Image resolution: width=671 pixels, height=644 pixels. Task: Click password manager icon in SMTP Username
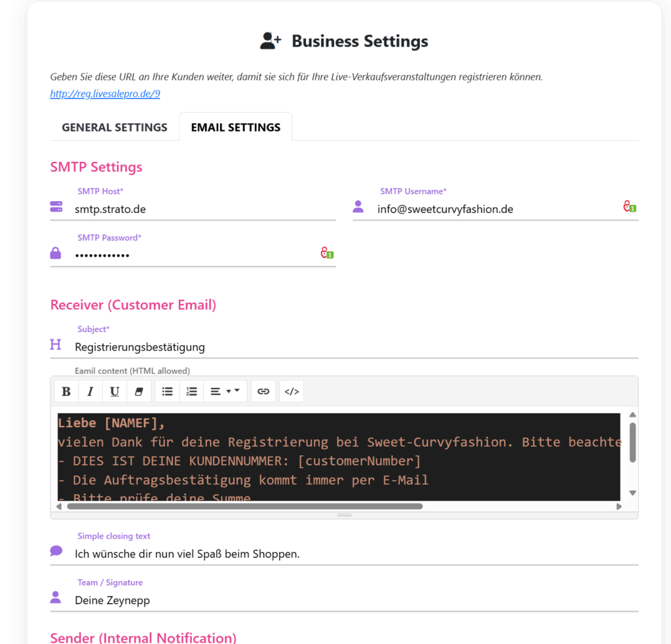629,207
